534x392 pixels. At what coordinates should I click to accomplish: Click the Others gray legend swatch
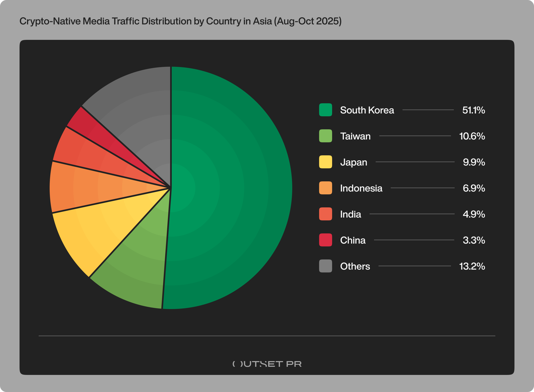pyautogui.click(x=325, y=266)
